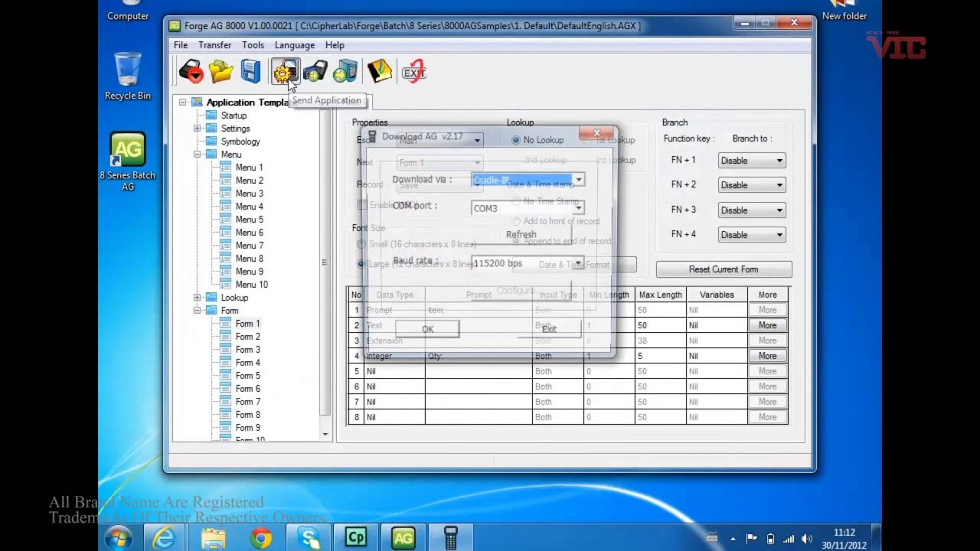Click the terminal with green arrow toolbar icon
Screen dimensions: 980x551
[315, 72]
